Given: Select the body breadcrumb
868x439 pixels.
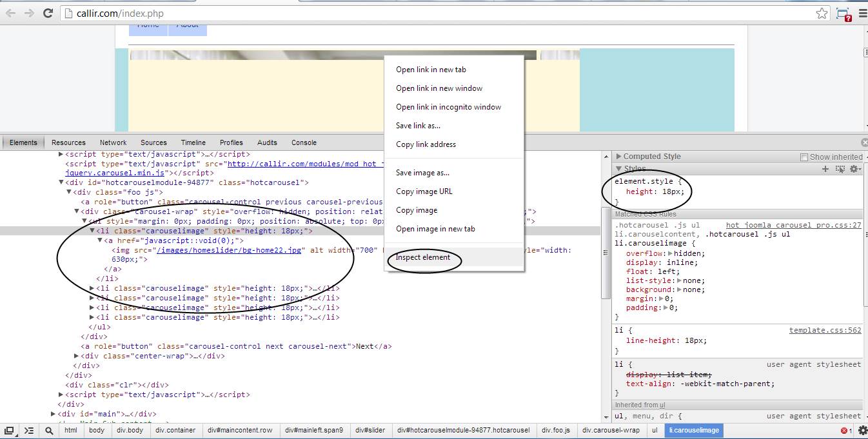Looking at the screenshot, I should click(97, 430).
